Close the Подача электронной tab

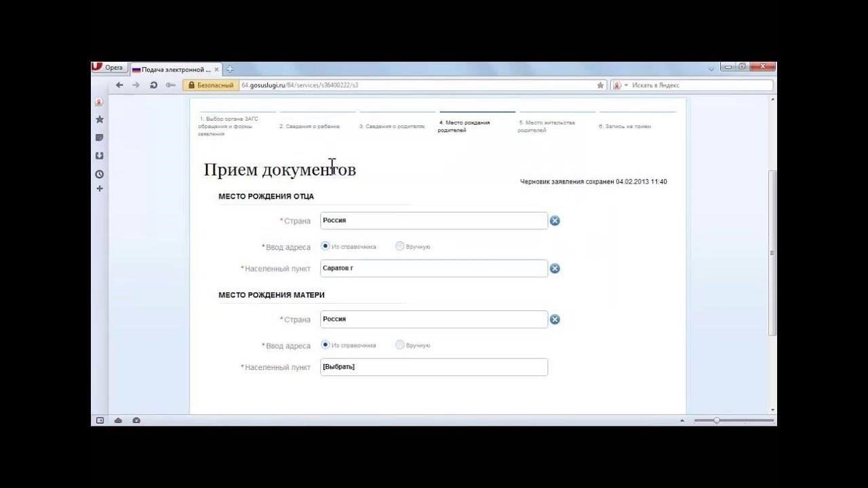[x=217, y=69]
